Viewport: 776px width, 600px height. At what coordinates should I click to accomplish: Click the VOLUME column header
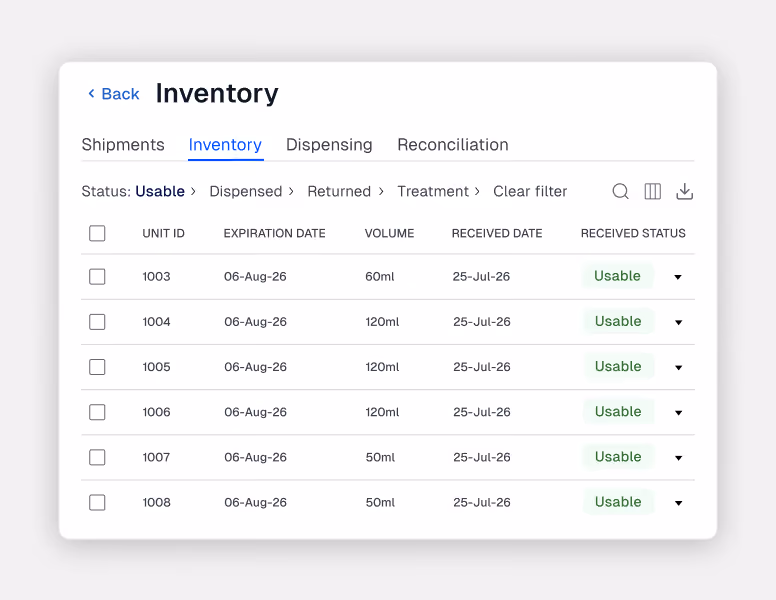click(x=389, y=233)
